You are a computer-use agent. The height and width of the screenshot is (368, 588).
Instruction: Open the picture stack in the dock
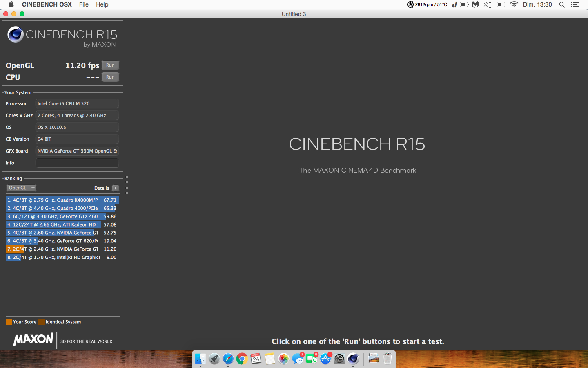click(x=374, y=359)
